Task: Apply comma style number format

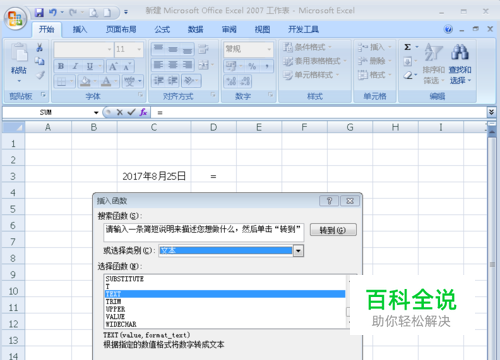Action: [267, 66]
